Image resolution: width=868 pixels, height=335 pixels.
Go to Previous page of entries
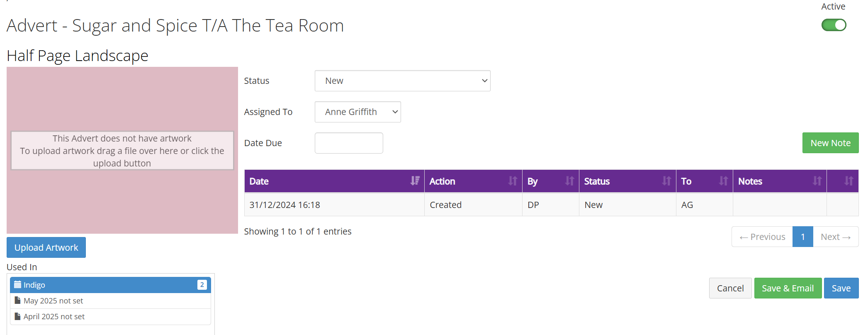click(762, 237)
